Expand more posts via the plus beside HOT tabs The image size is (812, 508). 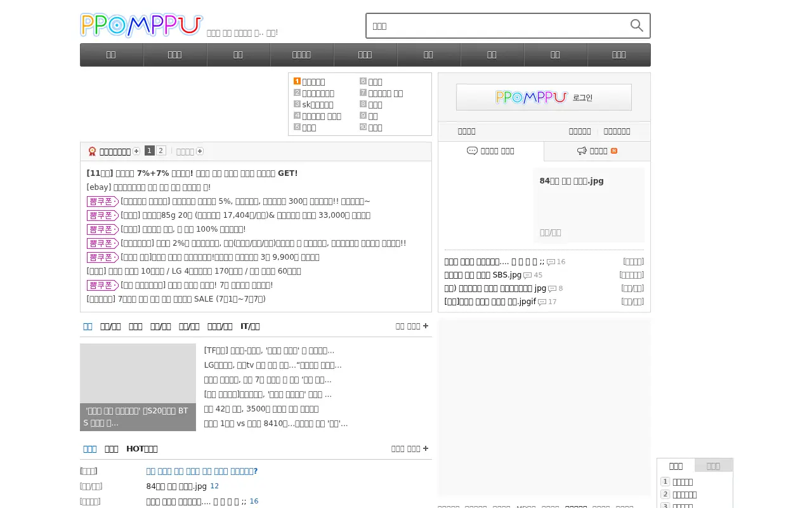425,448
